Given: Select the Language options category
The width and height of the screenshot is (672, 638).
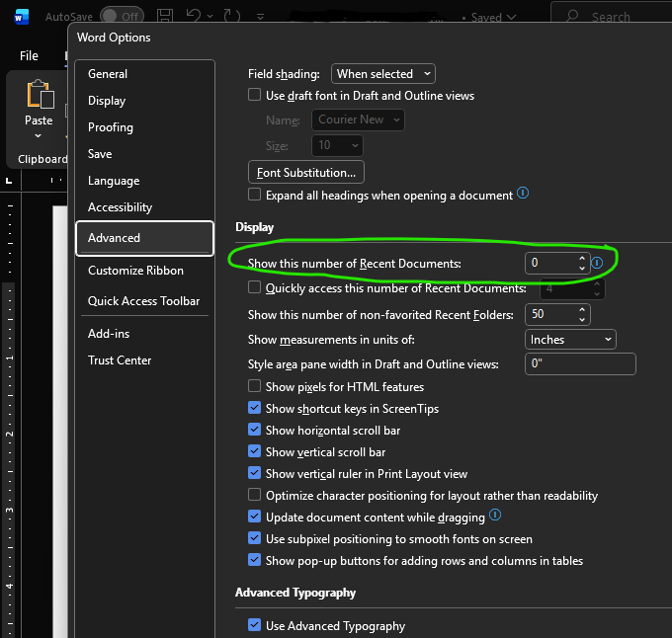Looking at the screenshot, I should (145, 181).
